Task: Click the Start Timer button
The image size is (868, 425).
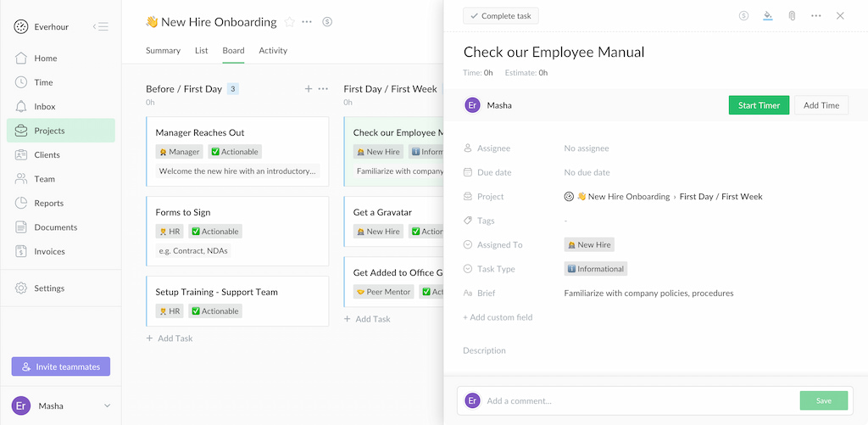Action: pyautogui.click(x=759, y=105)
